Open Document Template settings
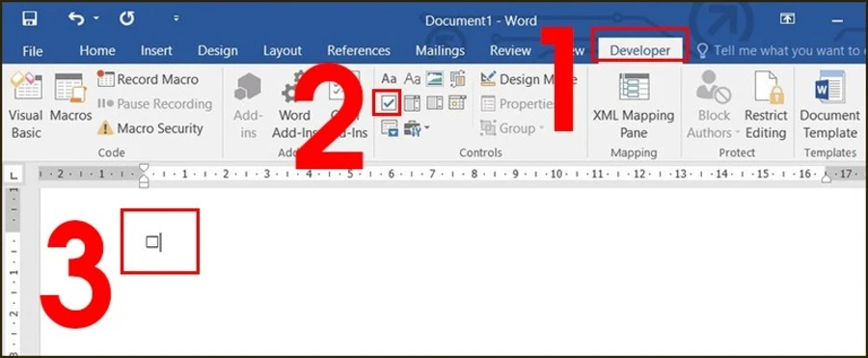This screenshot has width=868, height=358. (829, 105)
